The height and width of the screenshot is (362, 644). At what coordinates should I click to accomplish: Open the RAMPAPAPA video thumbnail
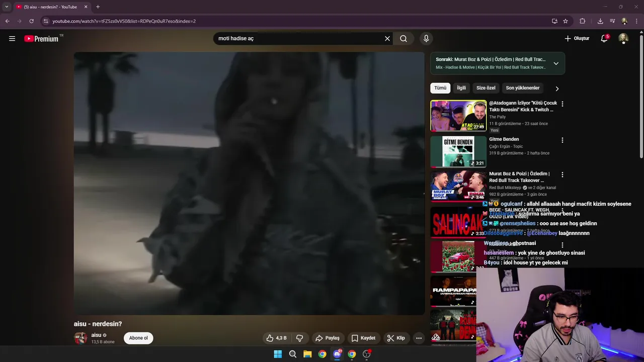(x=453, y=291)
